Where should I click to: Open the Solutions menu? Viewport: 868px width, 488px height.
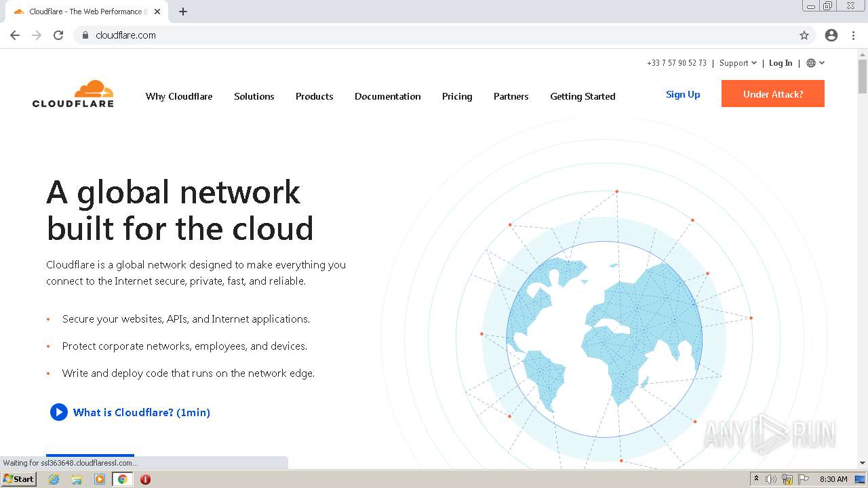coord(254,96)
